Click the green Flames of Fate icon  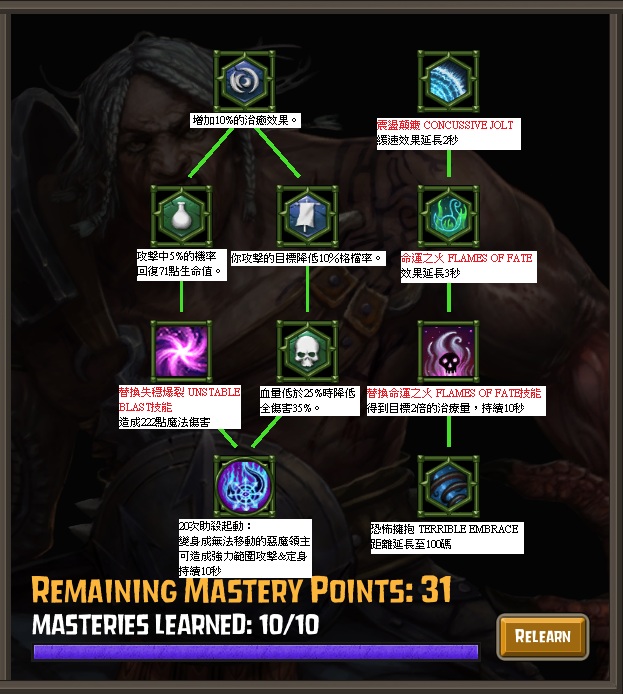pos(448,216)
